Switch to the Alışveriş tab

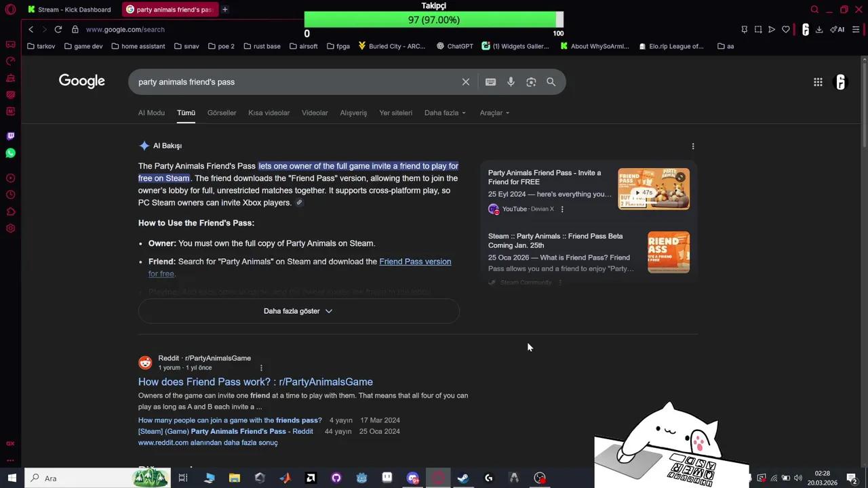click(353, 113)
